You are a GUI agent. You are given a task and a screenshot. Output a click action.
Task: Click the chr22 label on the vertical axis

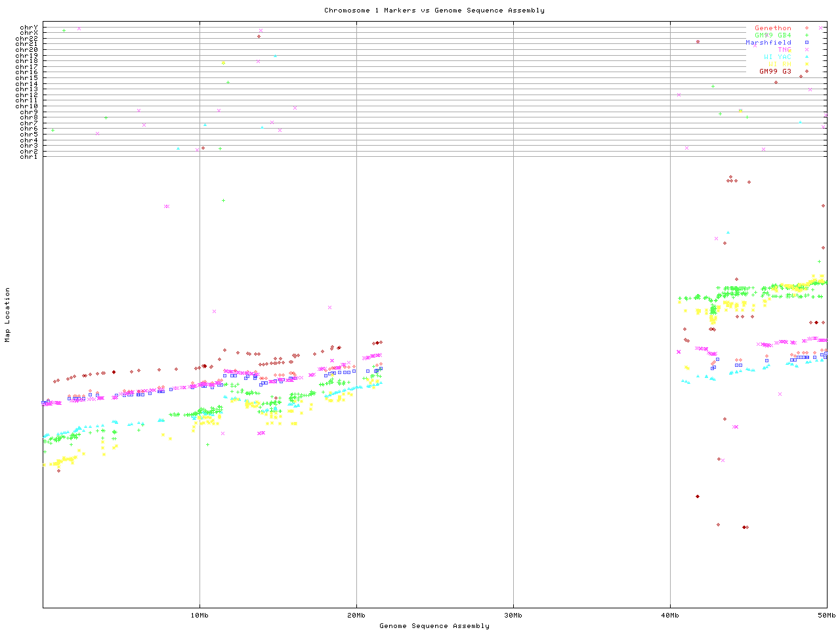(27, 39)
